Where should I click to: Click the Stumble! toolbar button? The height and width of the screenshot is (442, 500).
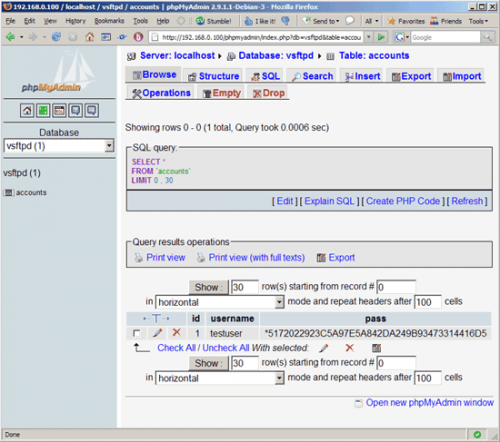(x=214, y=21)
